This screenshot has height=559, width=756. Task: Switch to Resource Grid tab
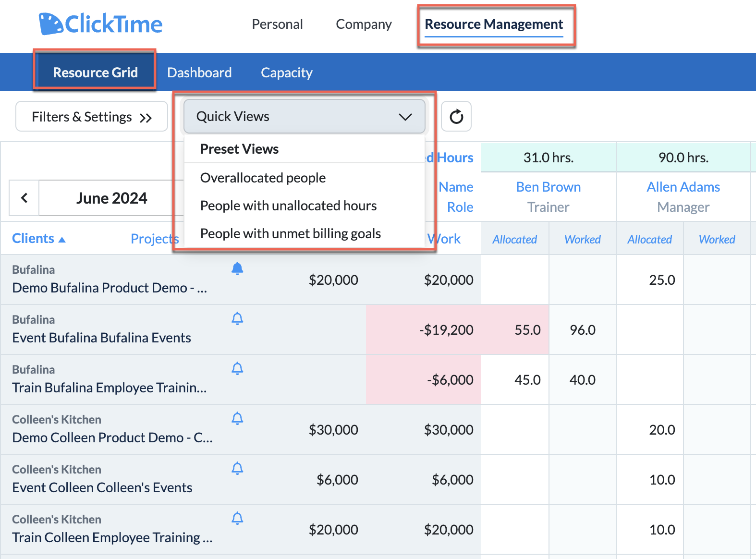coord(95,73)
